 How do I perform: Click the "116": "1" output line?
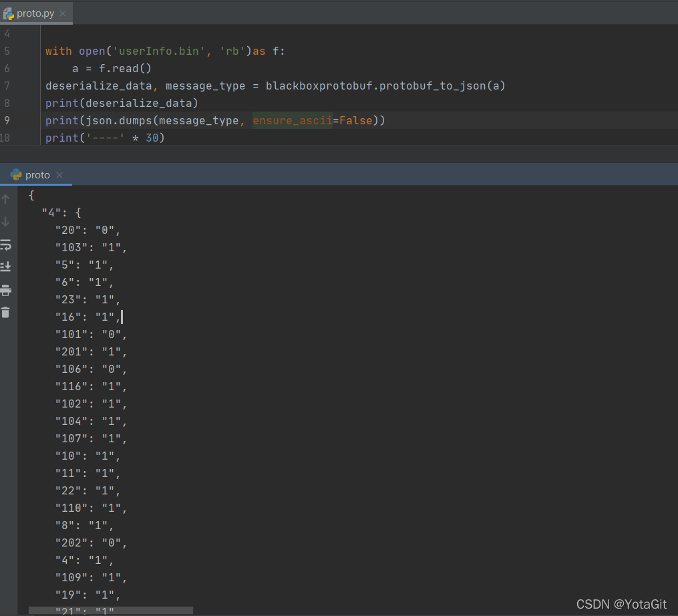[91, 386]
